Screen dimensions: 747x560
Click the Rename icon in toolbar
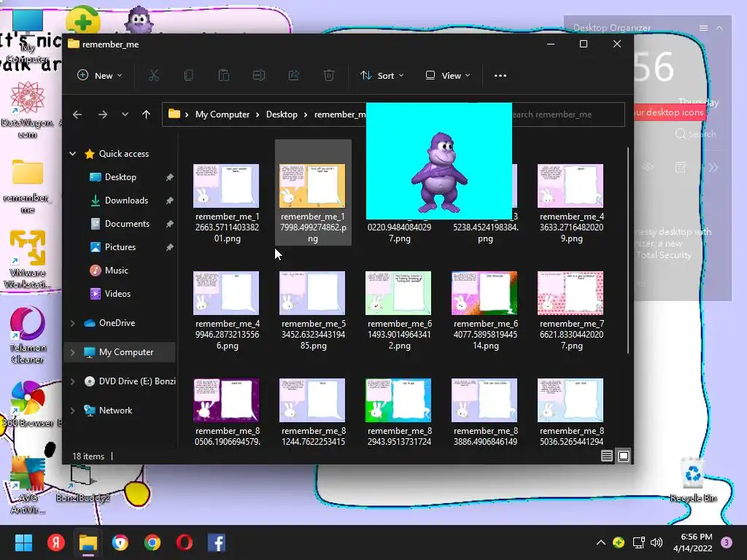click(x=259, y=75)
